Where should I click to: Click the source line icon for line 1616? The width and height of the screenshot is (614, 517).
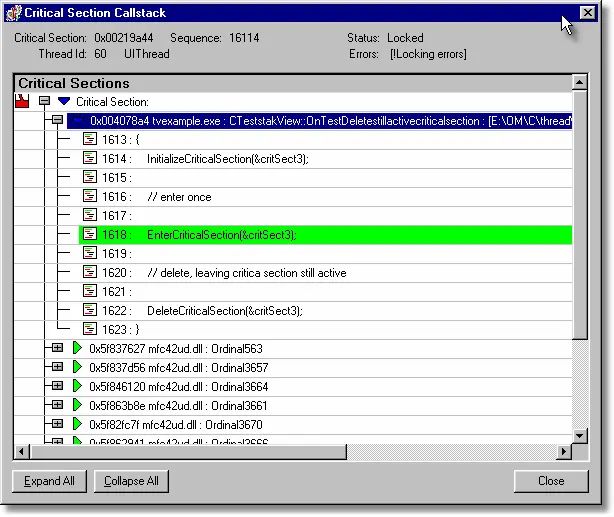[x=90, y=196]
